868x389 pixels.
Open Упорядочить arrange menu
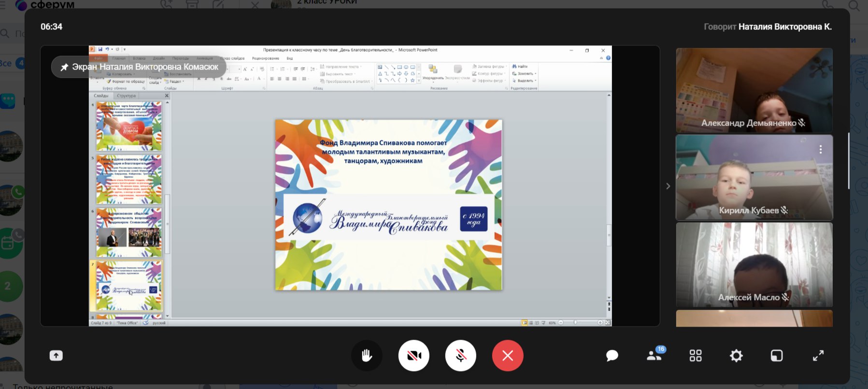433,72
